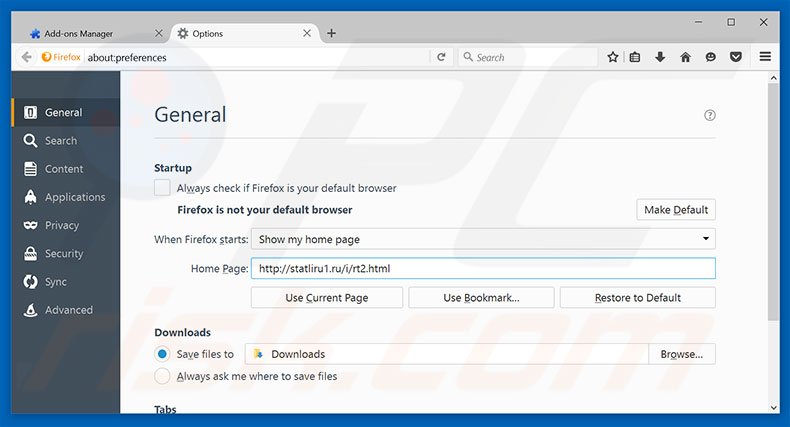The width and height of the screenshot is (790, 427).
Task: Expand the When Firefox starts dropdown
Action: click(483, 239)
